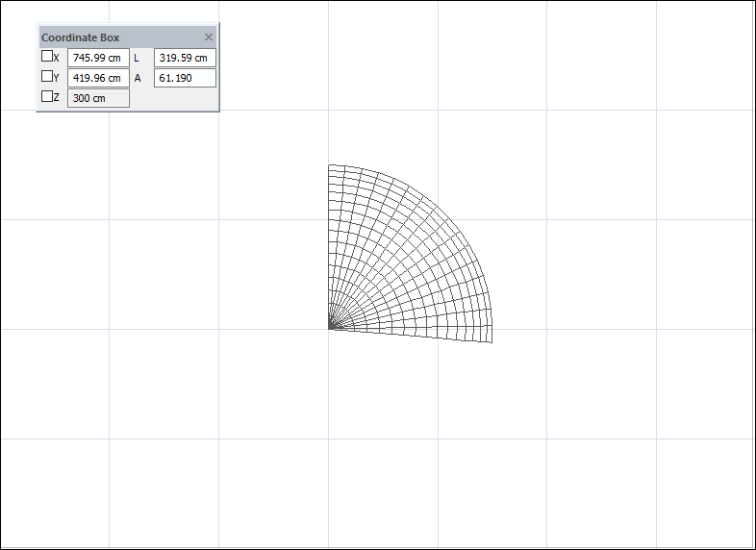Click the X value field showing 745.99 cm
Image resolution: width=756 pixels, height=550 pixels.
pyautogui.click(x=98, y=58)
